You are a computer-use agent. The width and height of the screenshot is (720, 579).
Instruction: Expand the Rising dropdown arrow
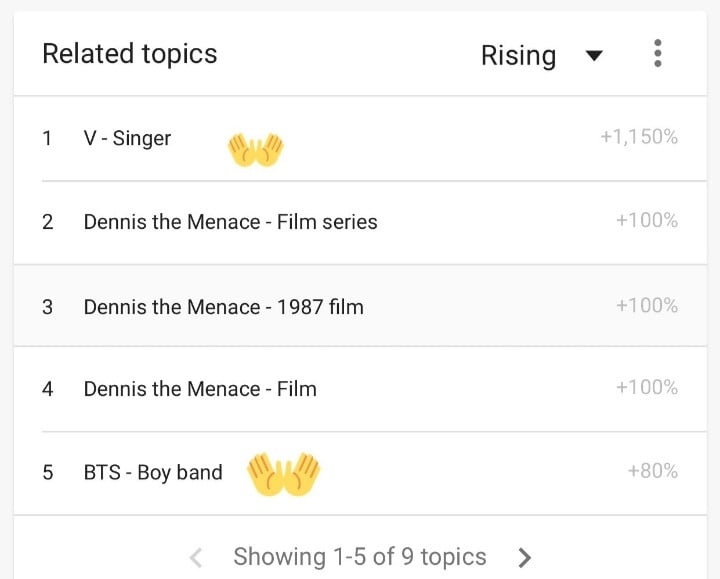(x=594, y=56)
